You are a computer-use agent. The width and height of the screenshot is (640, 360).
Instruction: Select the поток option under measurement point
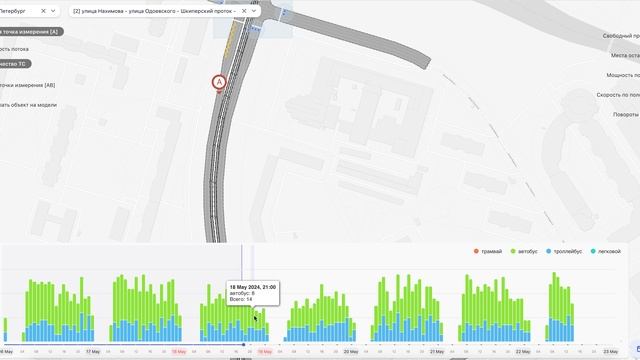(14, 49)
